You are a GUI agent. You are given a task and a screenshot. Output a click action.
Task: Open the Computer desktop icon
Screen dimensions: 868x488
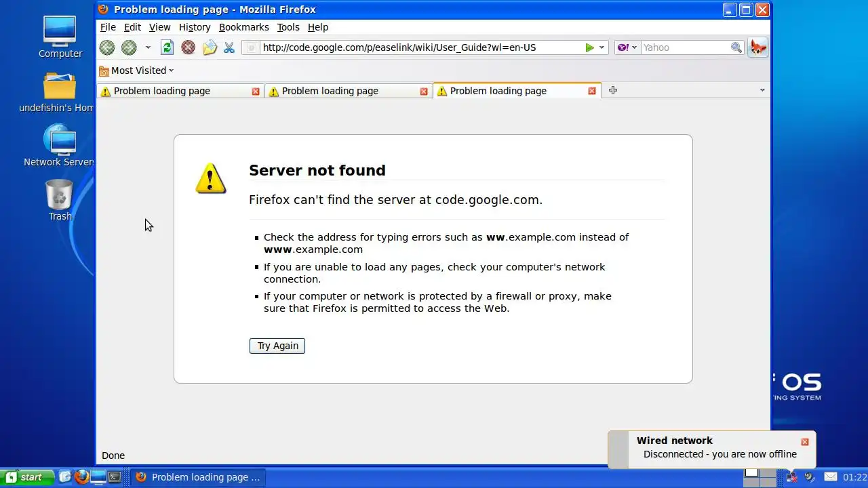60,37
